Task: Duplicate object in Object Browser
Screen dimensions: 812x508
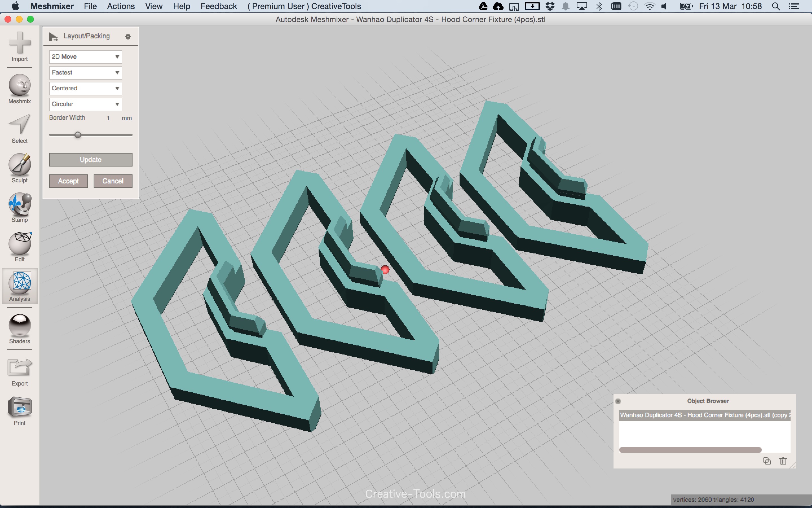Action: pos(766,461)
